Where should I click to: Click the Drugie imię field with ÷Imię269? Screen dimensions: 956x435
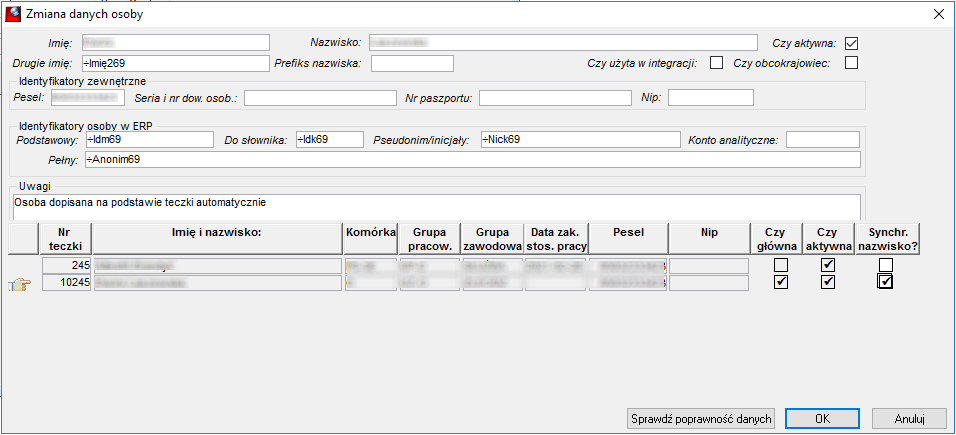pyautogui.click(x=176, y=63)
